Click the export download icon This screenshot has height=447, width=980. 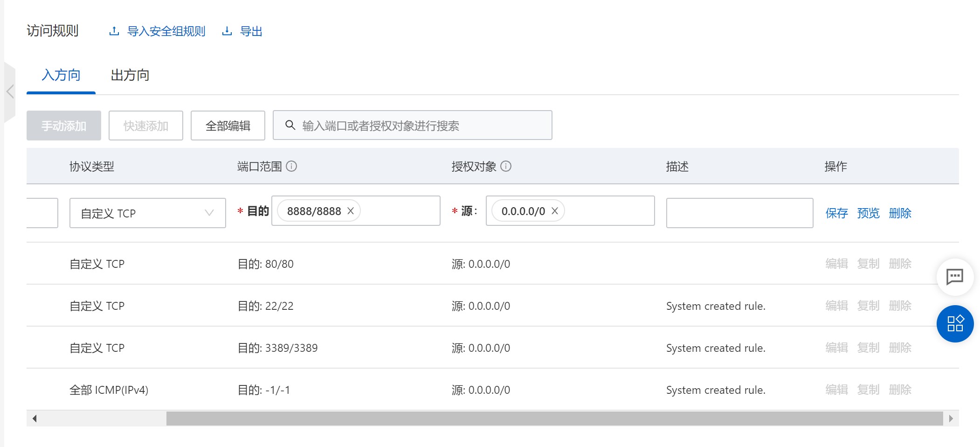(227, 31)
